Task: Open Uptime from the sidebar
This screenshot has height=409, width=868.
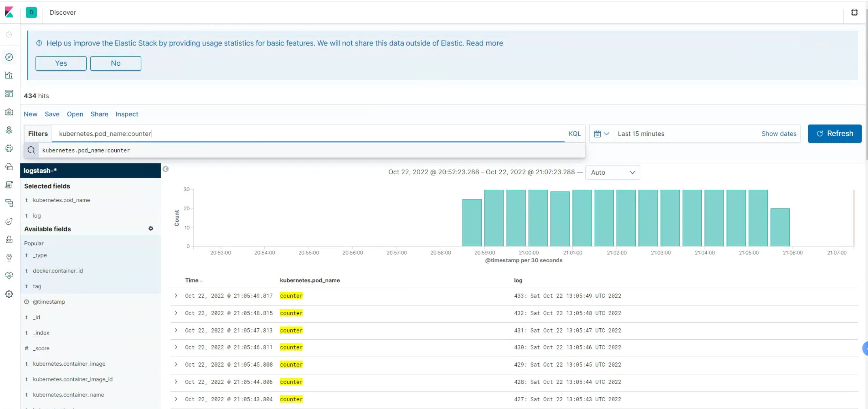Action: (9, 221)
